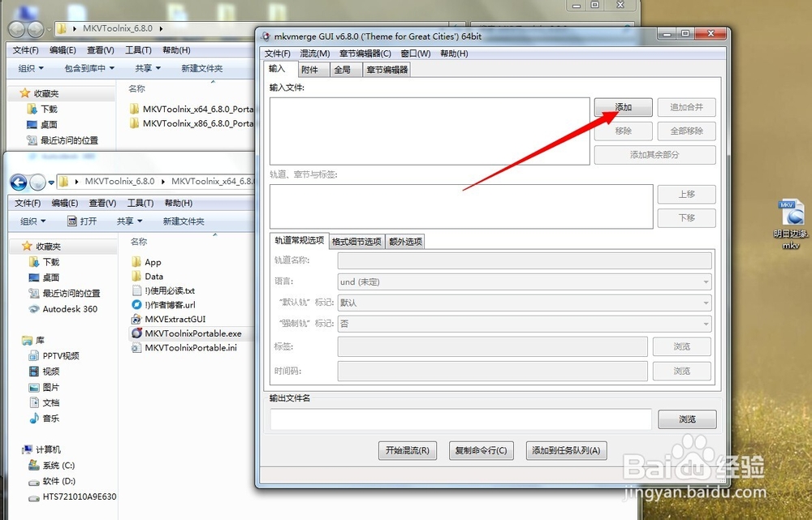Image resolution: width=812 pixels, height=520 pixels.
Task: Select the App folder icon
Action: point(136,262)
